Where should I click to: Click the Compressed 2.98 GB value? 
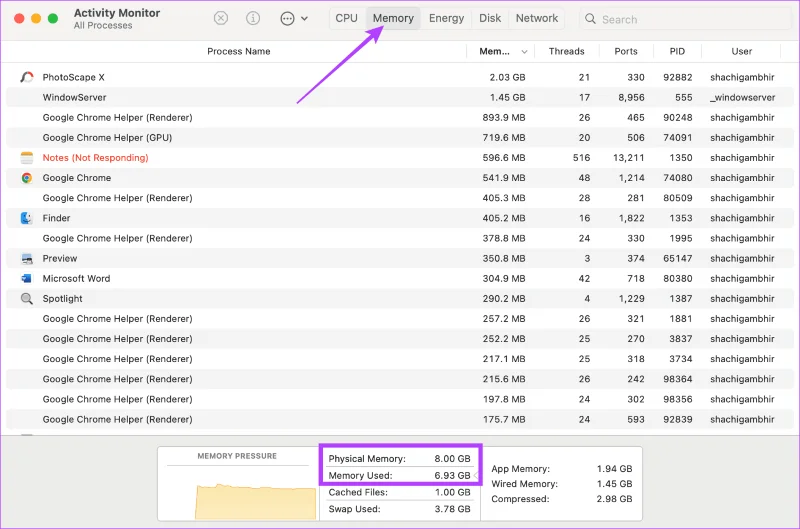click(x=614, y=499)
